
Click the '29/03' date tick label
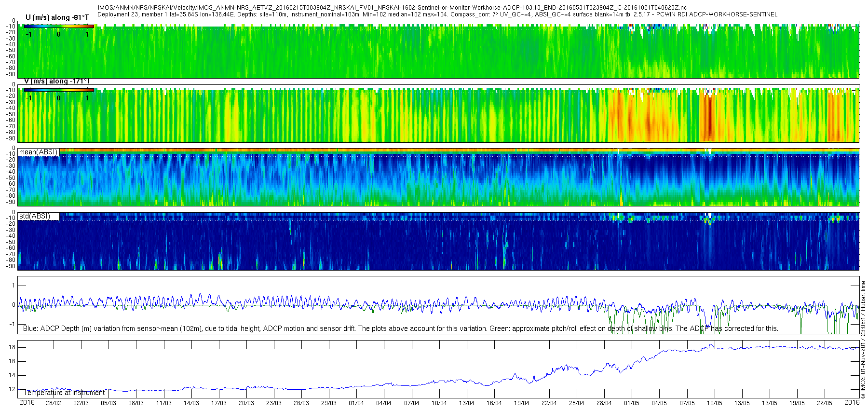click(x=329, y=403)
